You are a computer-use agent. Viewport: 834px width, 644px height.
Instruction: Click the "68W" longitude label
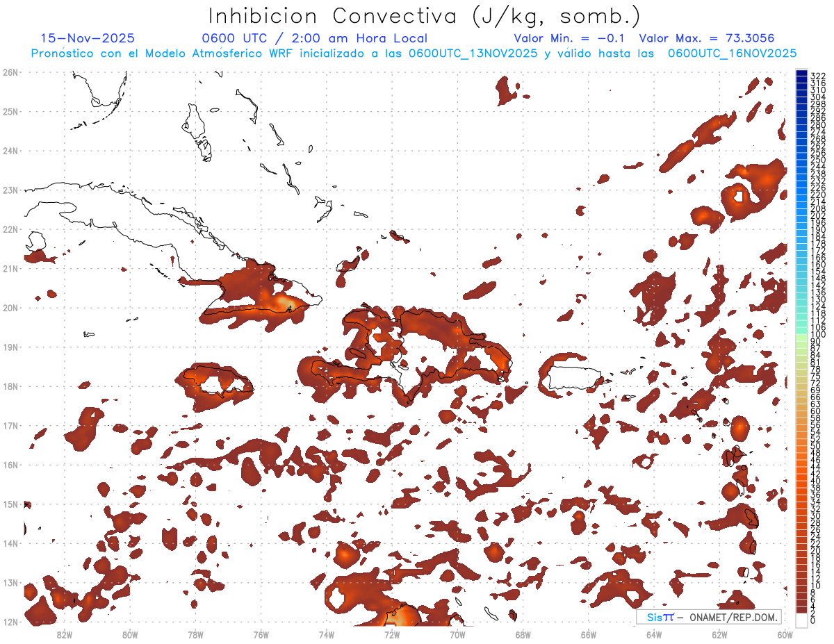click(523, 634)
